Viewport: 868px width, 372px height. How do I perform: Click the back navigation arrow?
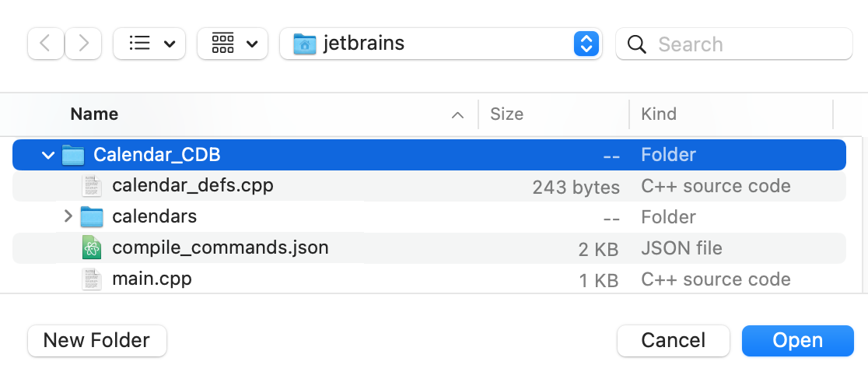[45, 44]
